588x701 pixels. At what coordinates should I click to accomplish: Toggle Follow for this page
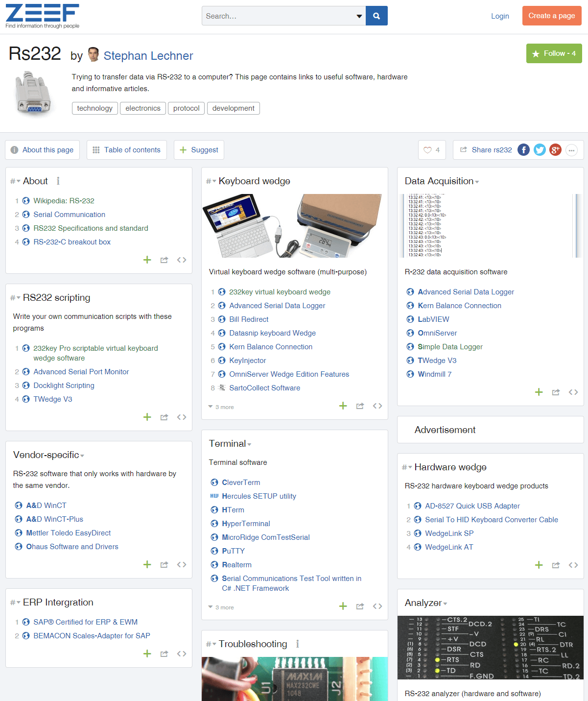(x=554, y=53)
